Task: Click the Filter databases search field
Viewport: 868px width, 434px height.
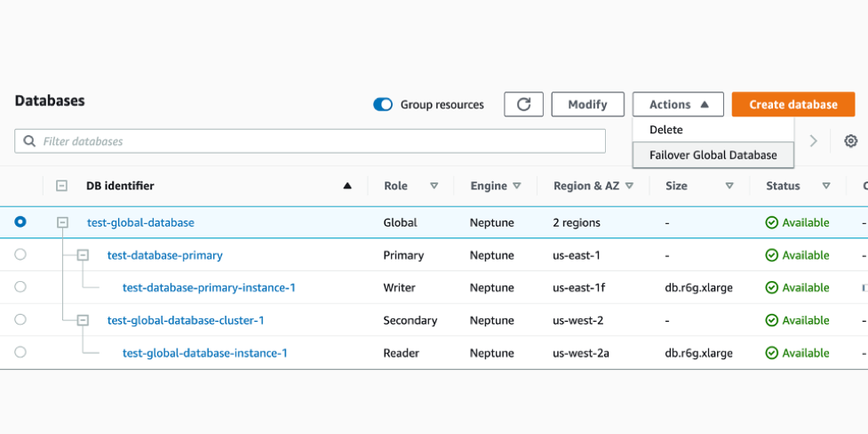Action: click(x=309, y=141)
